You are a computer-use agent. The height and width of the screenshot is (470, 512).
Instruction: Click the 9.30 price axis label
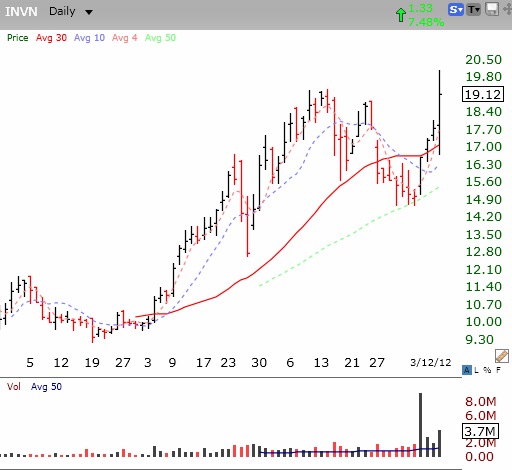pos(479,340)
